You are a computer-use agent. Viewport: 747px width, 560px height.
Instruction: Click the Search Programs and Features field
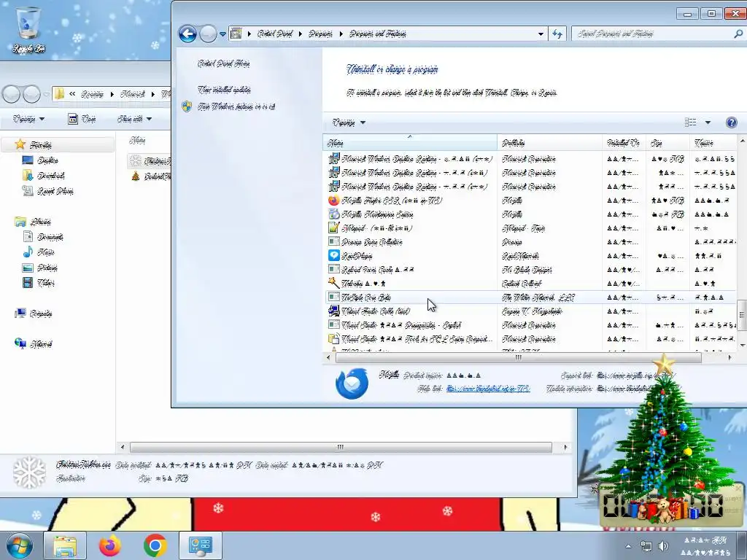pyautogui.click(x=653, y=34)
